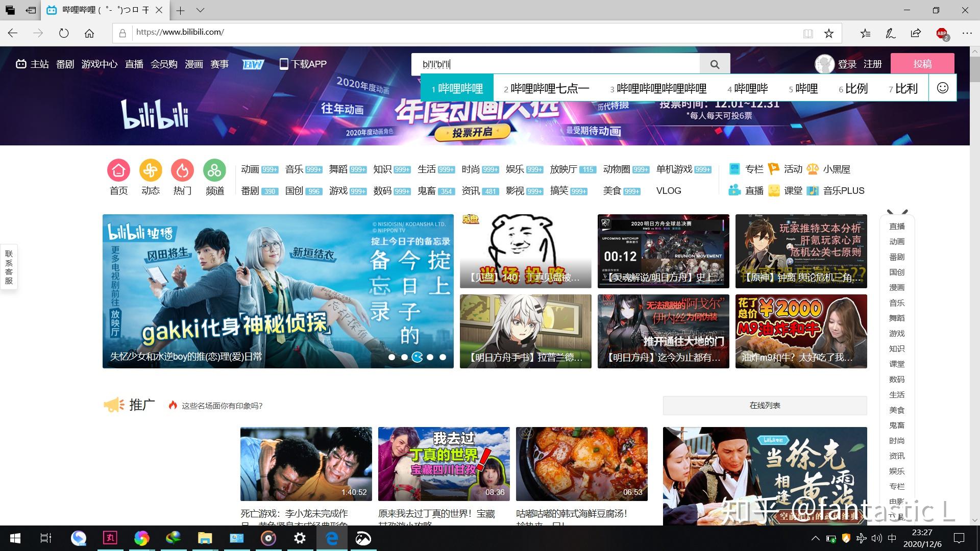
Task: Click the 登录 login link
Action: point(847,64)
